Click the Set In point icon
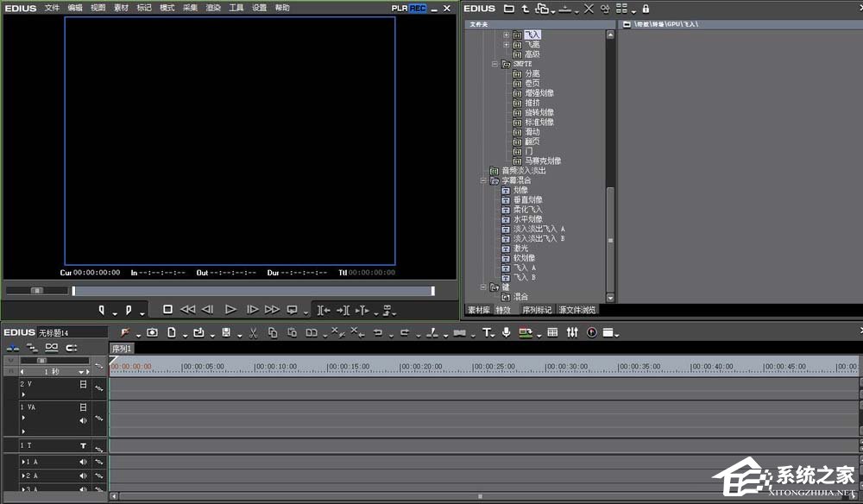The image size is (863, 504). [x=102, y=310]
